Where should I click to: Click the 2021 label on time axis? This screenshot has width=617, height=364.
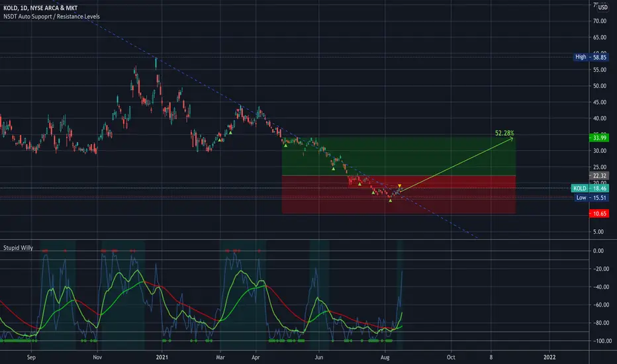pos(162,357)
